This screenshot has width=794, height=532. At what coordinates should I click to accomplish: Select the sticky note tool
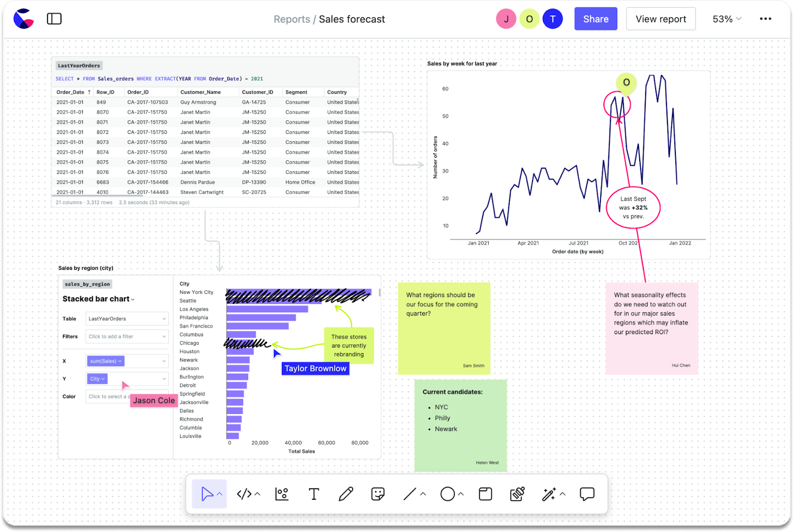pos(378,494)
